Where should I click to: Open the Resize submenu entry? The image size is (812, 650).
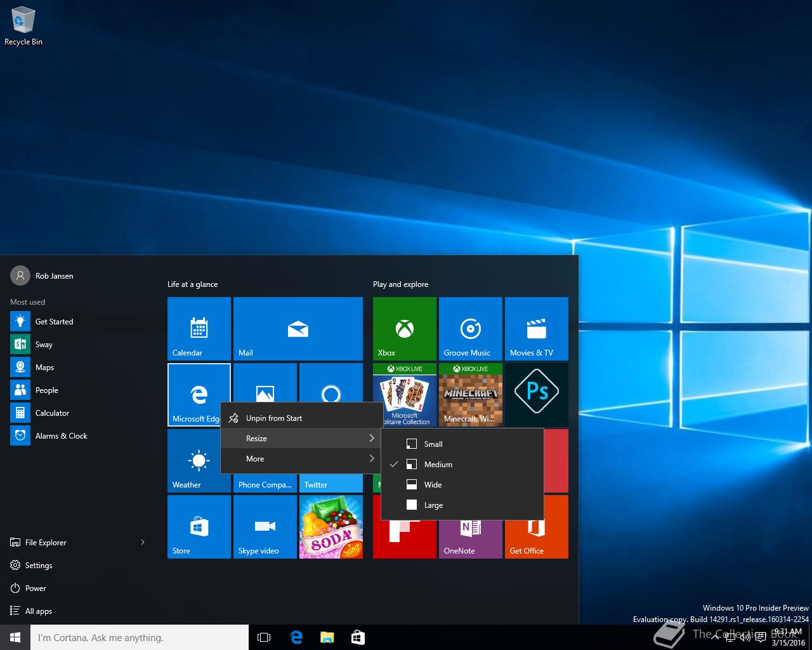point(301,439)
